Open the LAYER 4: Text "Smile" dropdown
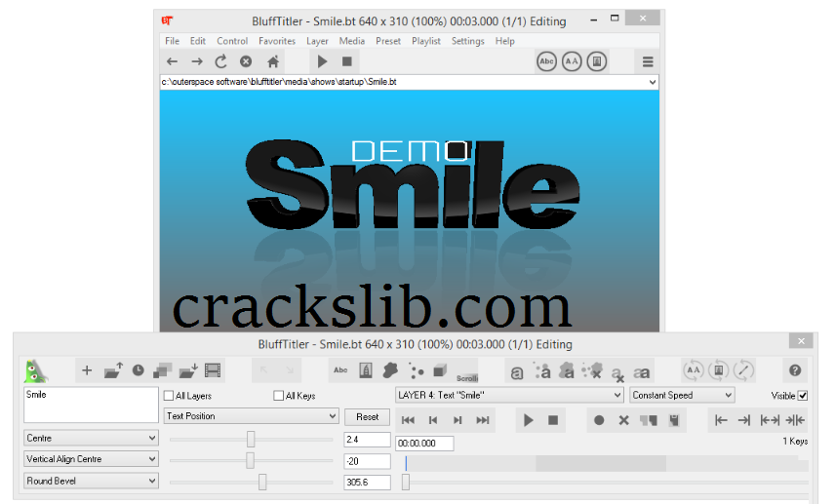 [509, 395]
